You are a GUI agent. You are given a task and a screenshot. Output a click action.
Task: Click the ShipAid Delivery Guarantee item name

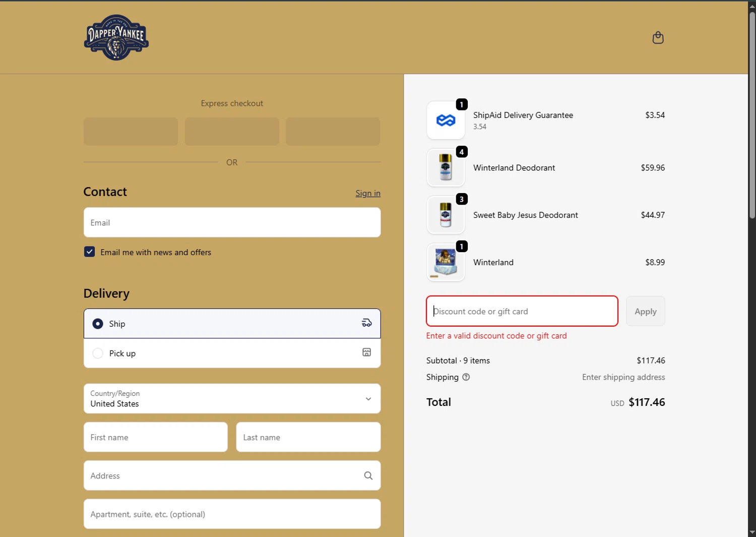point(523,115)
